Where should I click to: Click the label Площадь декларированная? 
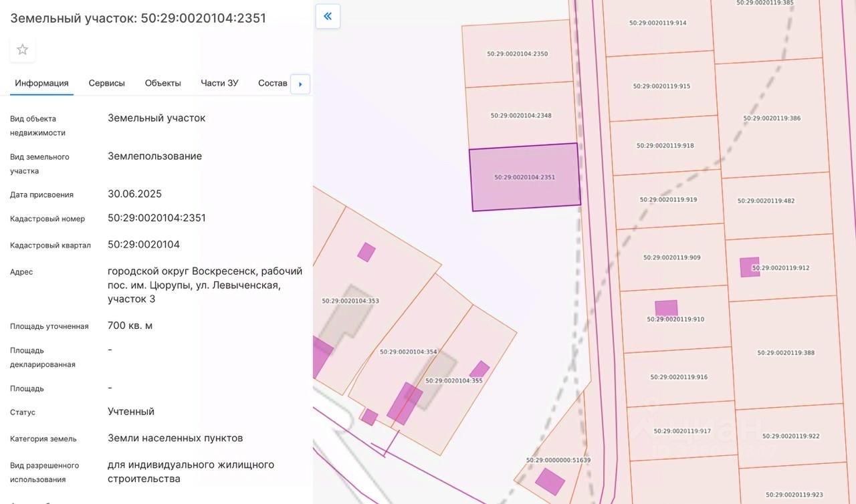coord(43,358)
